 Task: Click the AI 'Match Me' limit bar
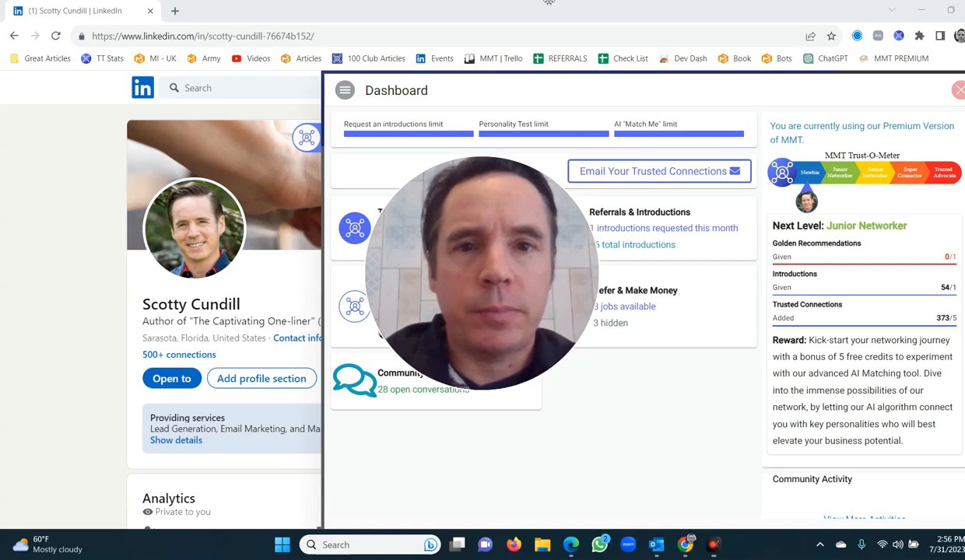pyautogui.click(x=679, y=134)
